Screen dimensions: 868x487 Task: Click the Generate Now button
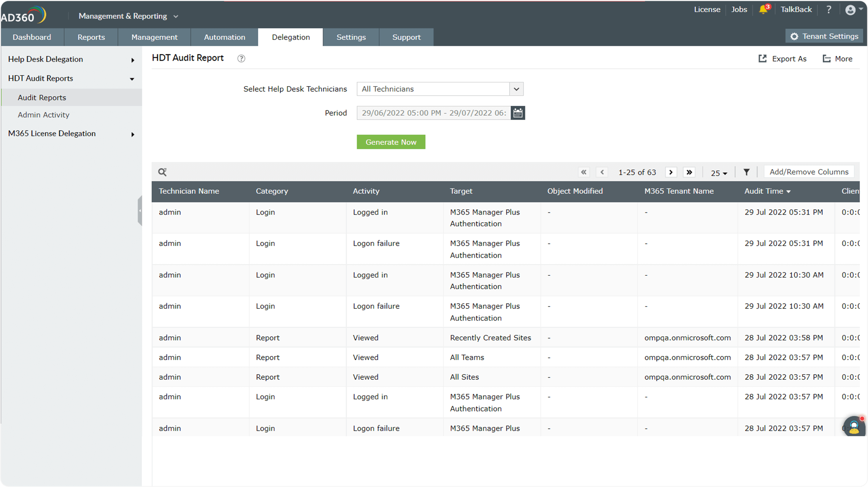point(391,142)
